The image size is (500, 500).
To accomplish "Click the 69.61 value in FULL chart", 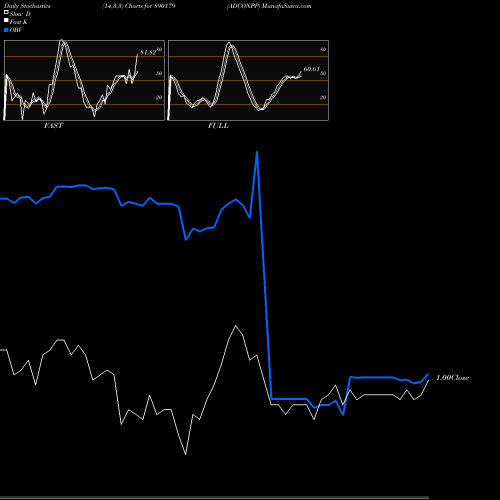I will pos(311,69).
